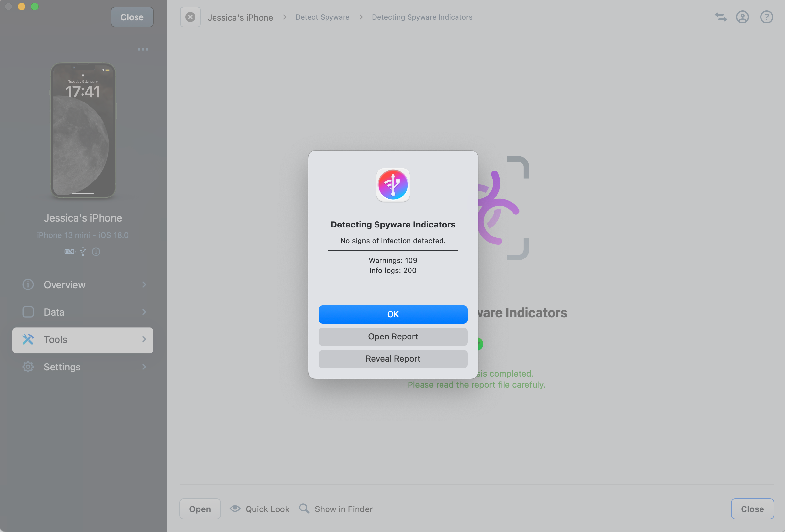Click the Detecting Spyware Indicators breadcrumb

coord(422,17)
